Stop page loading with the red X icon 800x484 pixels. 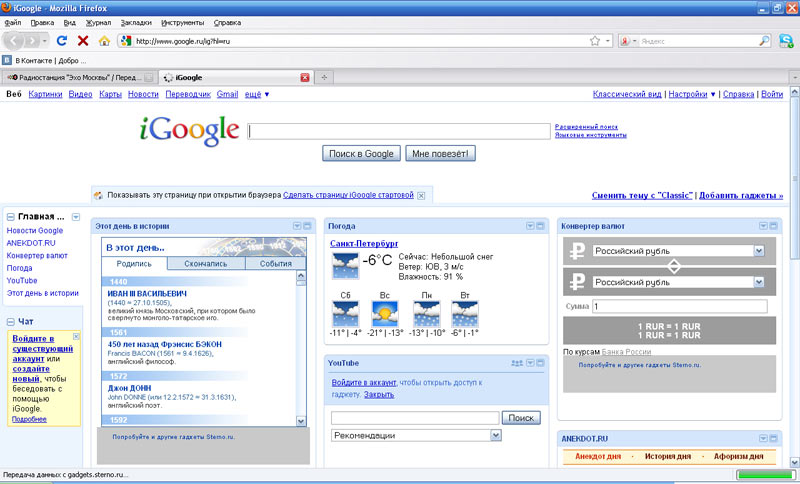[83, 41]
